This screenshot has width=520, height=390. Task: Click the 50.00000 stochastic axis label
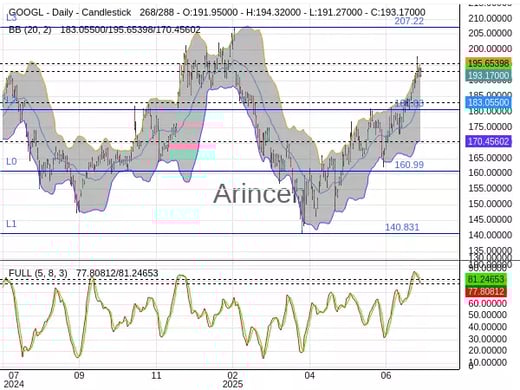point(487,315)
